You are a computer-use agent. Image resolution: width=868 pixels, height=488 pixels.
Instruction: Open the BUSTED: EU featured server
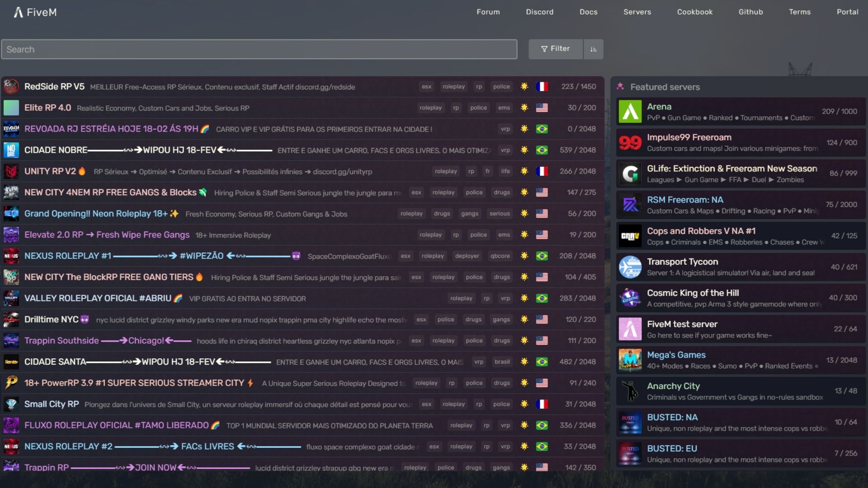point(741,454)
